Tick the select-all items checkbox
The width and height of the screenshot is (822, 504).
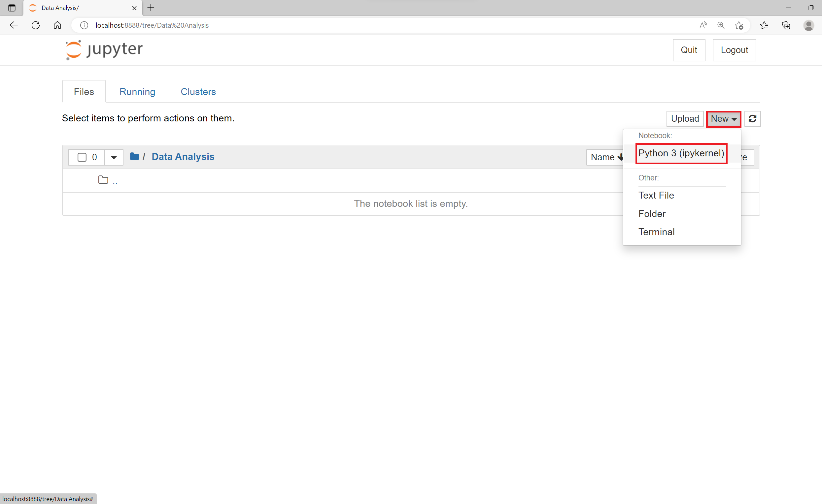(x=82, y=157)
